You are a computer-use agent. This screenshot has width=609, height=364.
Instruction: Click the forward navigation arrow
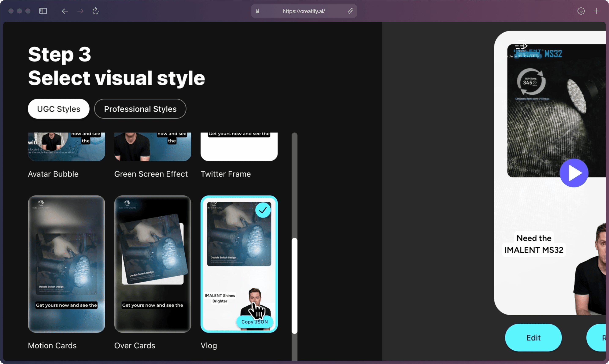click(80, 11)
